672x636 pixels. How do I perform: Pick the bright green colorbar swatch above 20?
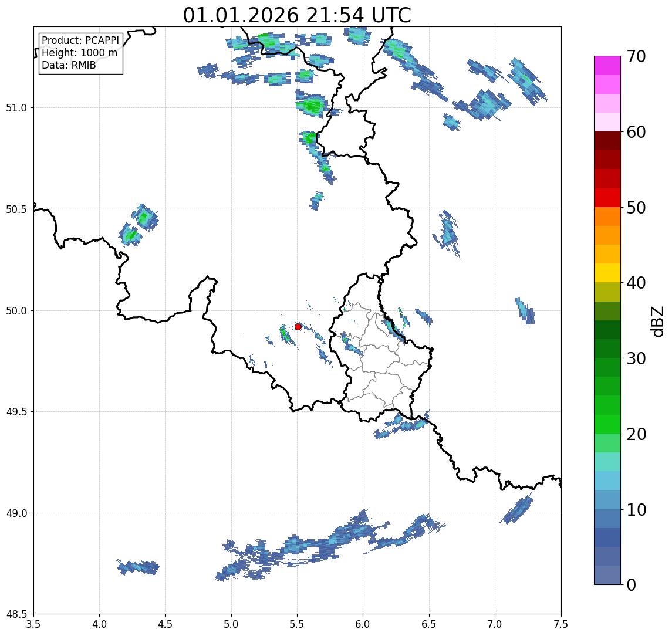pyautogui.click(x=607, y=424)
